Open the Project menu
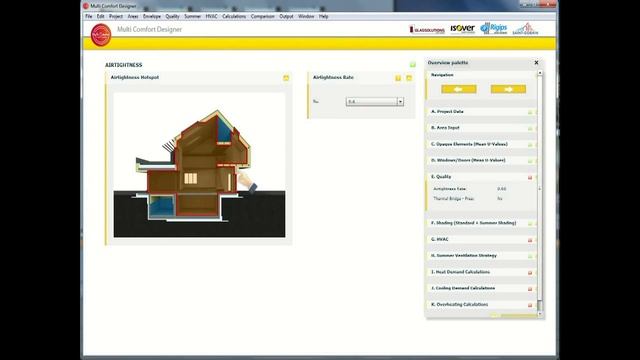This screenshot has height=360, width=640. tap(116, 16)
